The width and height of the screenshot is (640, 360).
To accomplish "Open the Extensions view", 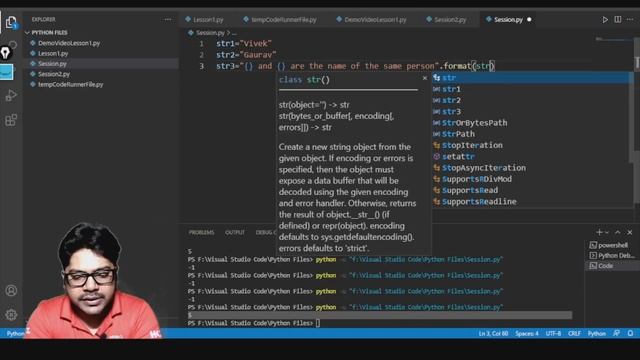I will (x=11, y=120).
